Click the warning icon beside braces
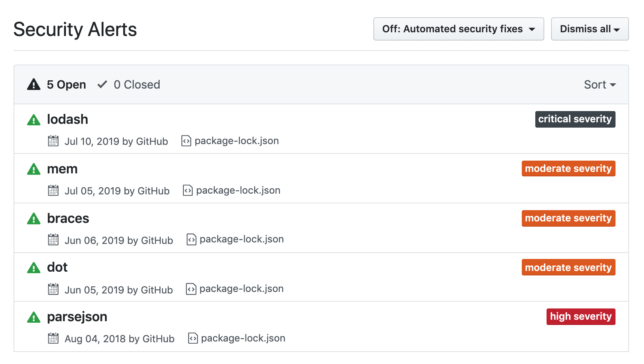This screenshot has width=644, height=364. click(x=34, y=219)
